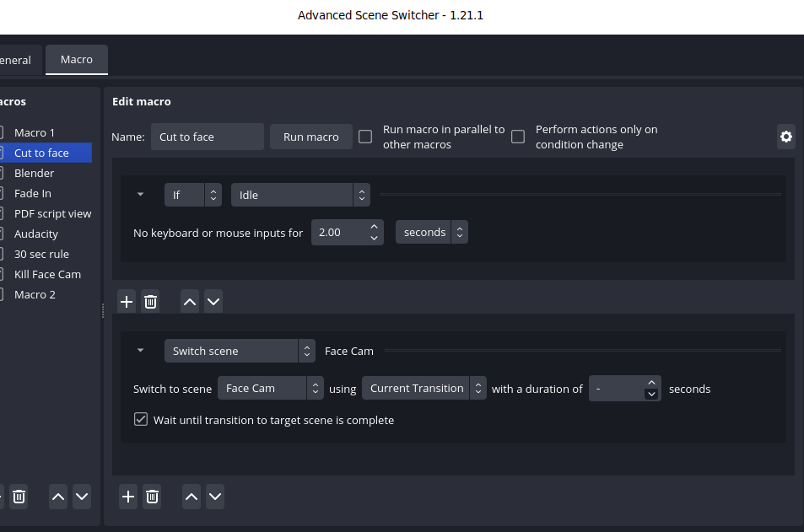
Task: Uncheck wait until transition is complete
Action: pos(140,419)
